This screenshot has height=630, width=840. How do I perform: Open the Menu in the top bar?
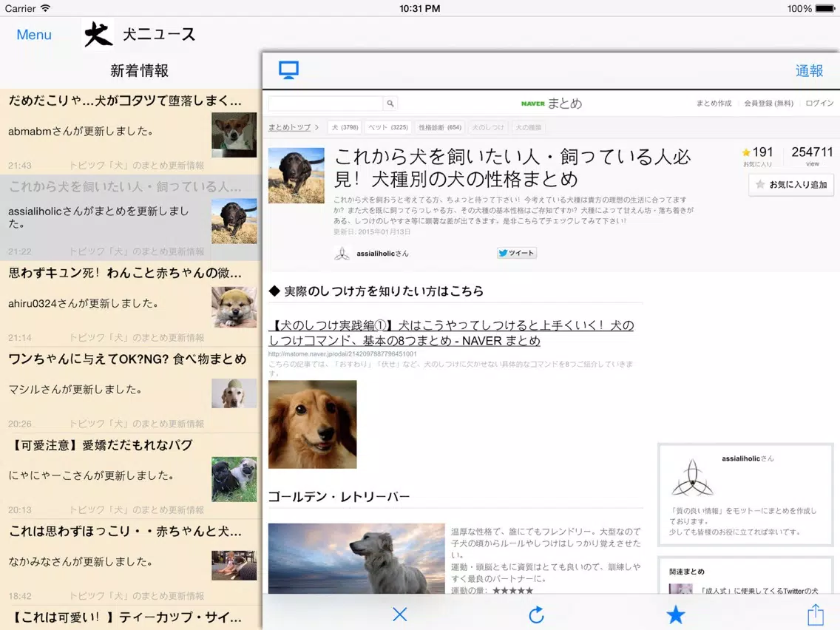click(34, 35)
